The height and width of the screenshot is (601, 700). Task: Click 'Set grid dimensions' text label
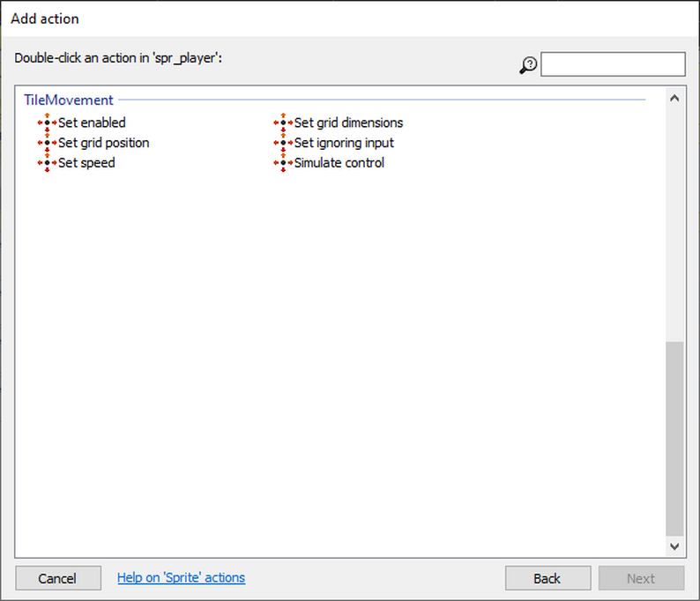point(348,122)
